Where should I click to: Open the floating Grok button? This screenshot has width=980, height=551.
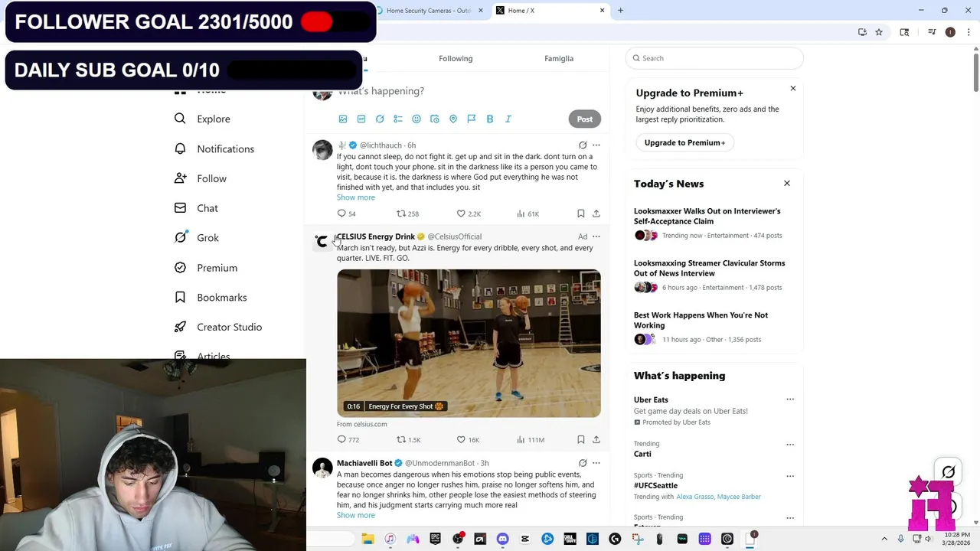(949, 472)
